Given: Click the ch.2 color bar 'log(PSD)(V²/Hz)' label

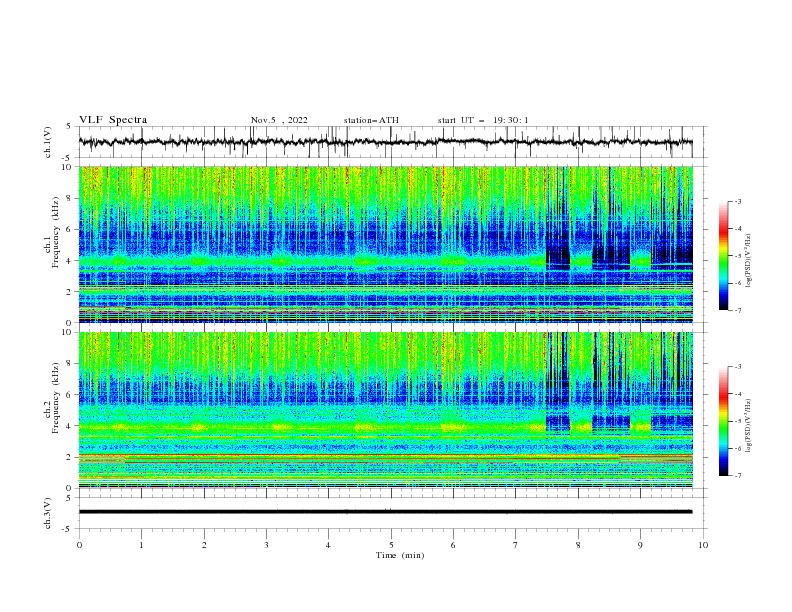Looking at the screenshot, I should click(749, 426).
